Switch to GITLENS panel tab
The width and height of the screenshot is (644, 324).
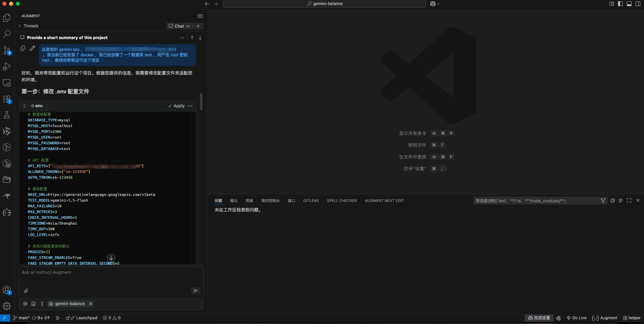click(x=311, y=201)
